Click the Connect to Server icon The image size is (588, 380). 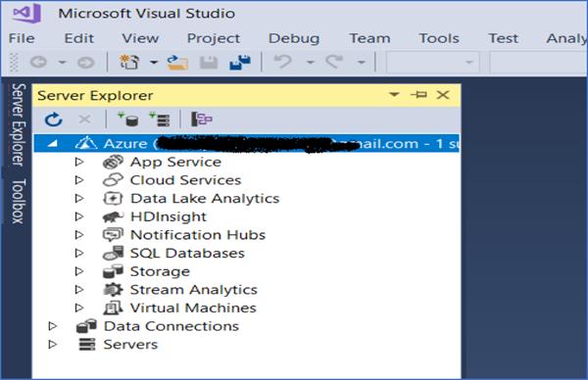(160, 119)
